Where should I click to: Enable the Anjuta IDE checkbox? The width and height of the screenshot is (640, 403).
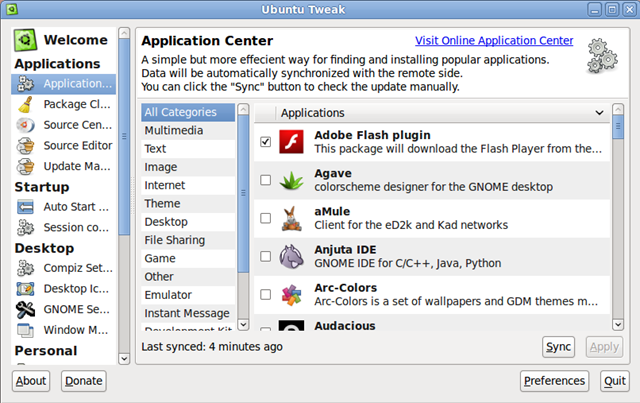pyautogui.click(x=265, y=256)
